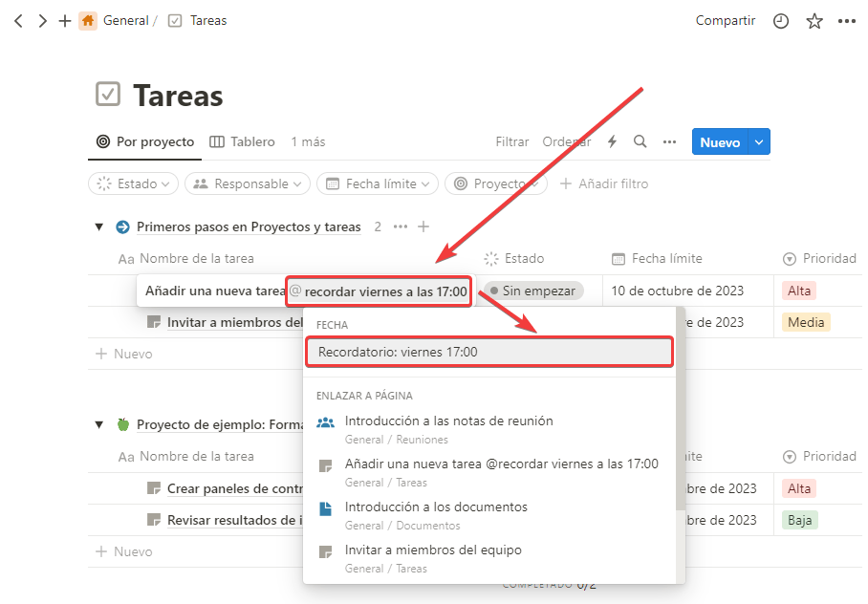Viewport: 868px width, 604px height.
Task: Open options ellipsis for Primeros pasos group
Action: 400,226
